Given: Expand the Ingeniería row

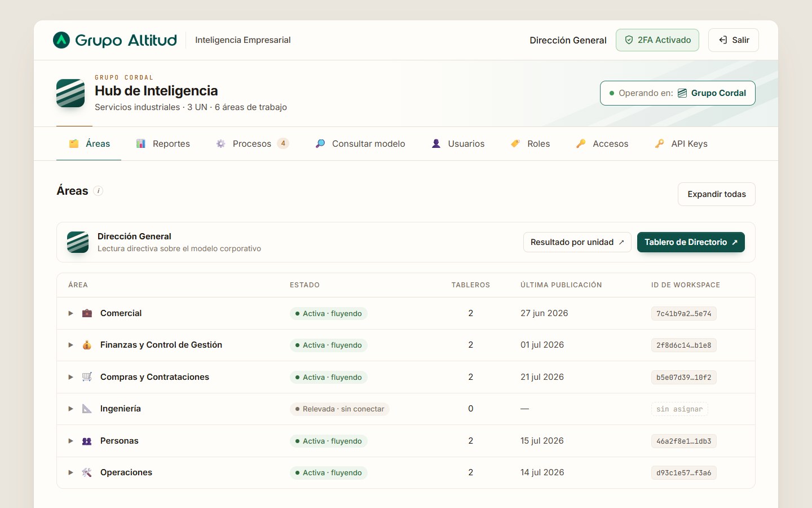Looking at the screenshot, I should point(70,409).
